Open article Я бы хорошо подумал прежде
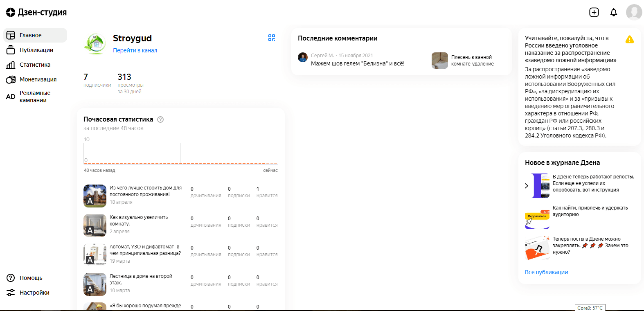 tap(145, 306)
